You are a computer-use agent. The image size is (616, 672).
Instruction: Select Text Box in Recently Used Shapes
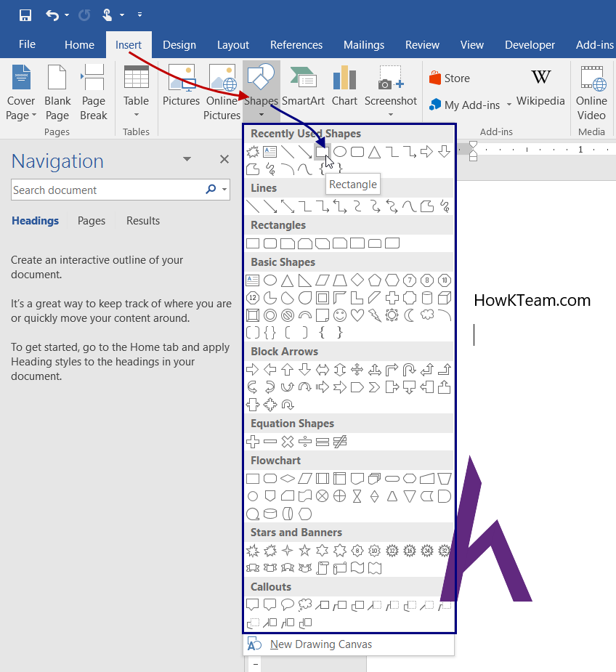pos(270,152)
